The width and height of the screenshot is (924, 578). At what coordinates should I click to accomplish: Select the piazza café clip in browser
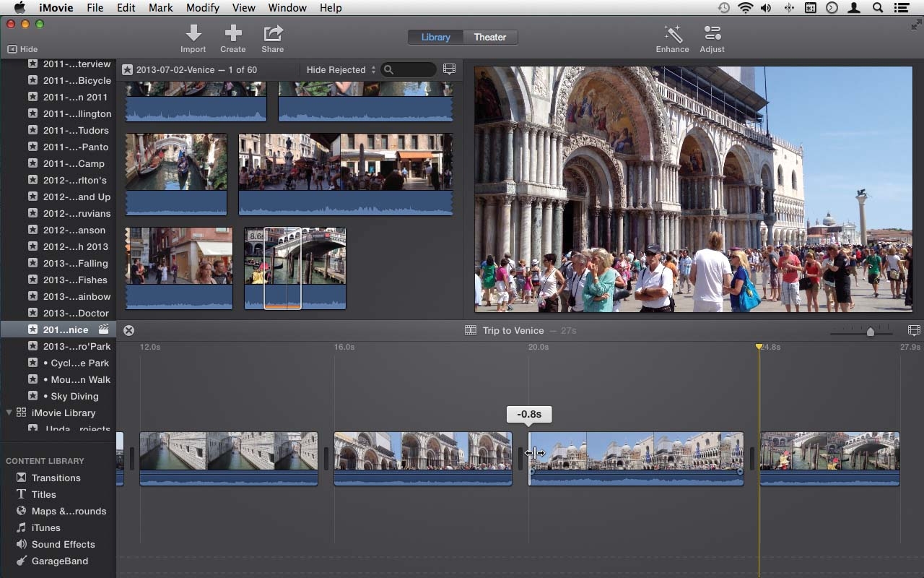[x=346, y=174]
